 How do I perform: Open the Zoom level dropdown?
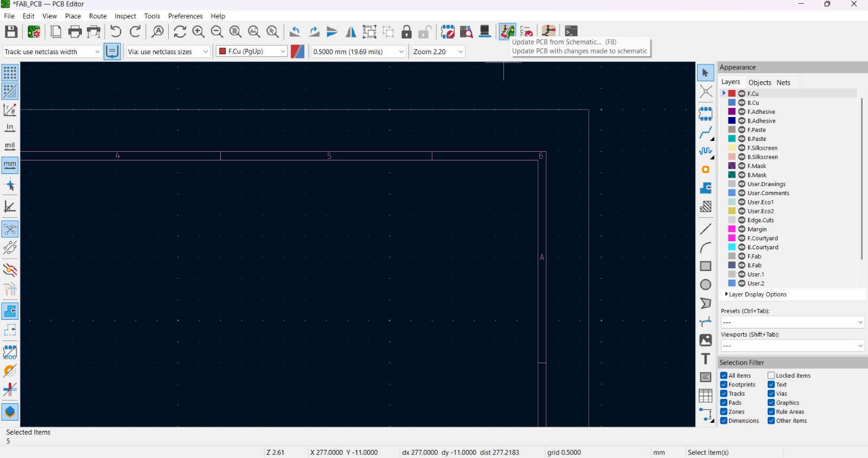(438, 52)
